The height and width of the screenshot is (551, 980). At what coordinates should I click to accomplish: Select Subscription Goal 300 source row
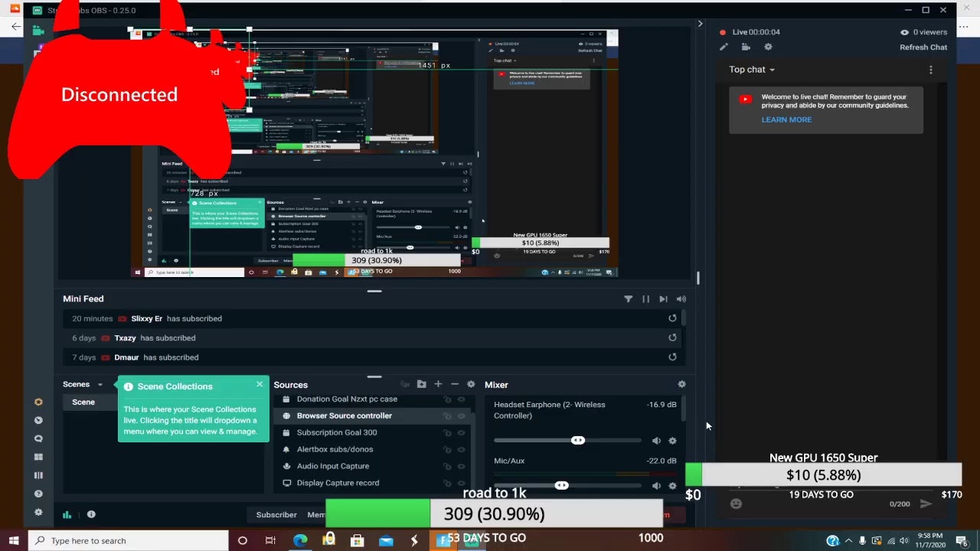pos(373,432)
